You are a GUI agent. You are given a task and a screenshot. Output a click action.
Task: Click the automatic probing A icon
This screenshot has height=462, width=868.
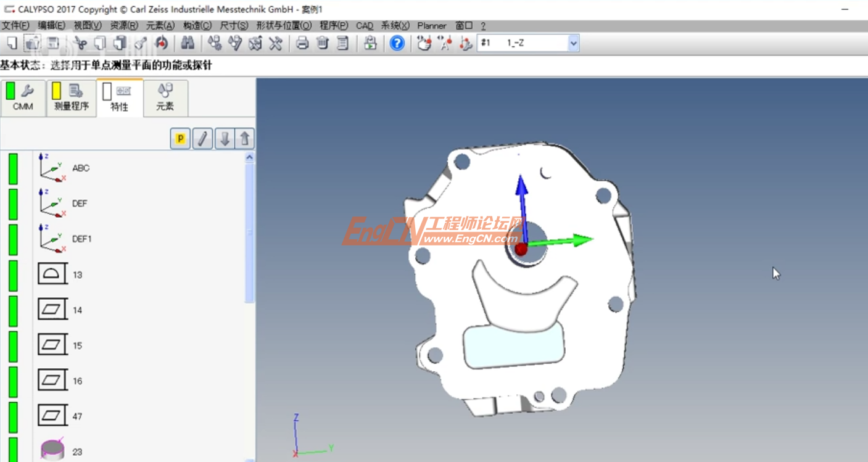tap(445, 43)
